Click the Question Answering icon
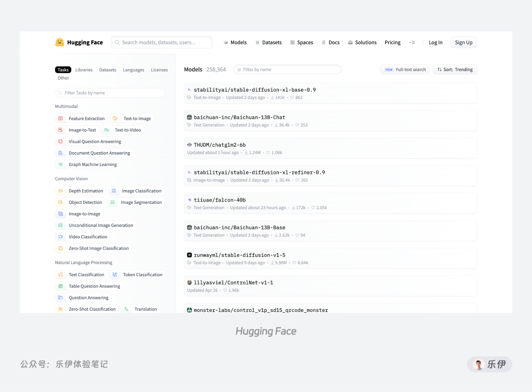The image size is (532, 392). click(61, 298)
